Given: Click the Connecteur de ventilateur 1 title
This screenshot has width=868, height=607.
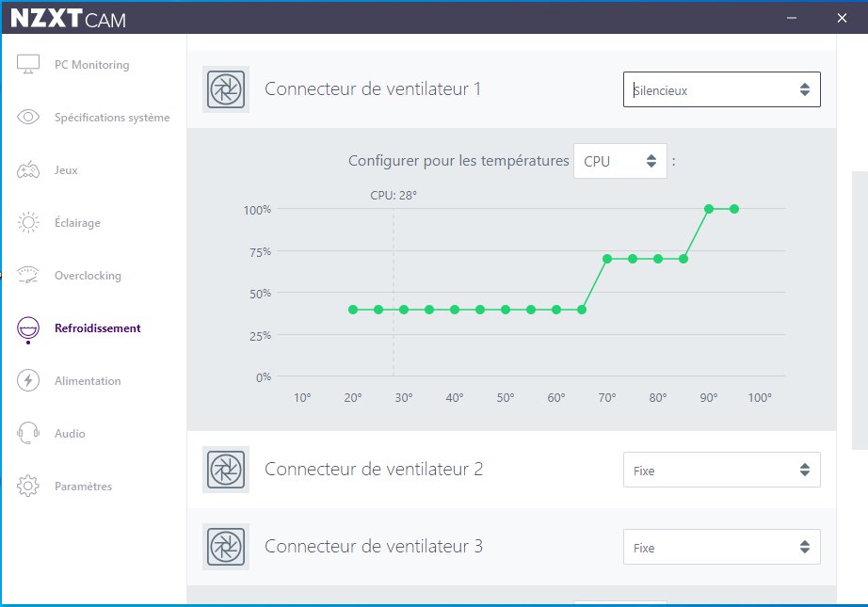Looking at the screenshot, I should 373,89.
